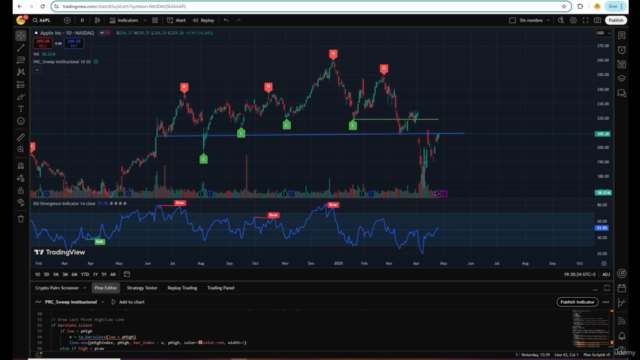This screenshot has height=360, width=640.
Task: Open the Alerts alarm-clock panel icon
Action: [x=622, y=50]
